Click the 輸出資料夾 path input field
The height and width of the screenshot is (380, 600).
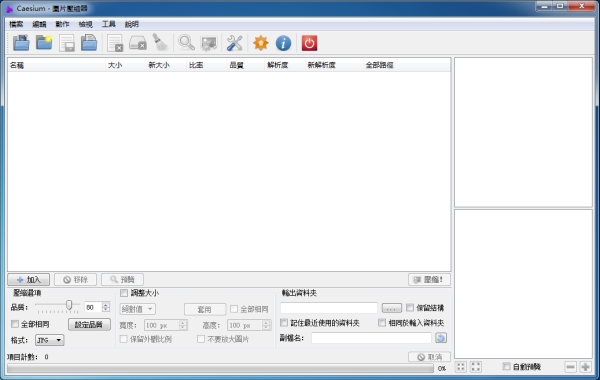click(329, 308)
